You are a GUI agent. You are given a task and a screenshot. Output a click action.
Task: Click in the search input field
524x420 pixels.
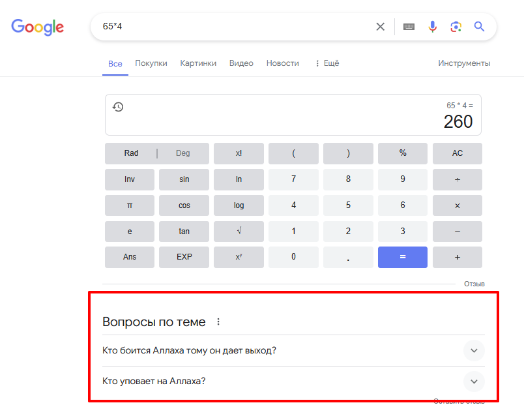[x=228, y=27]
